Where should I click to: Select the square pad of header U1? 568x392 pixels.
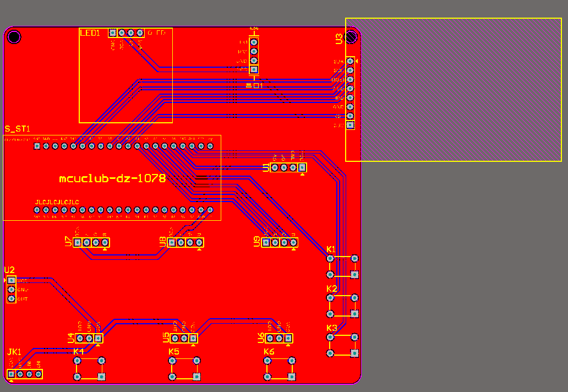302,167
